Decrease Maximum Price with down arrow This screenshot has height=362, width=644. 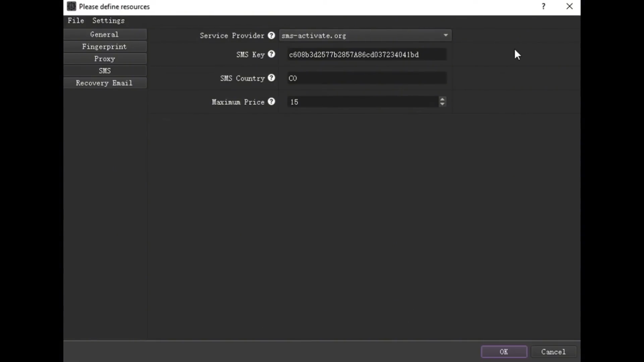[442, 104]
